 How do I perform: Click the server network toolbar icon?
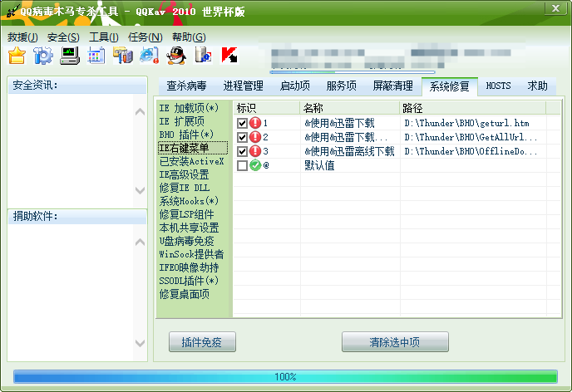(203, 56)
